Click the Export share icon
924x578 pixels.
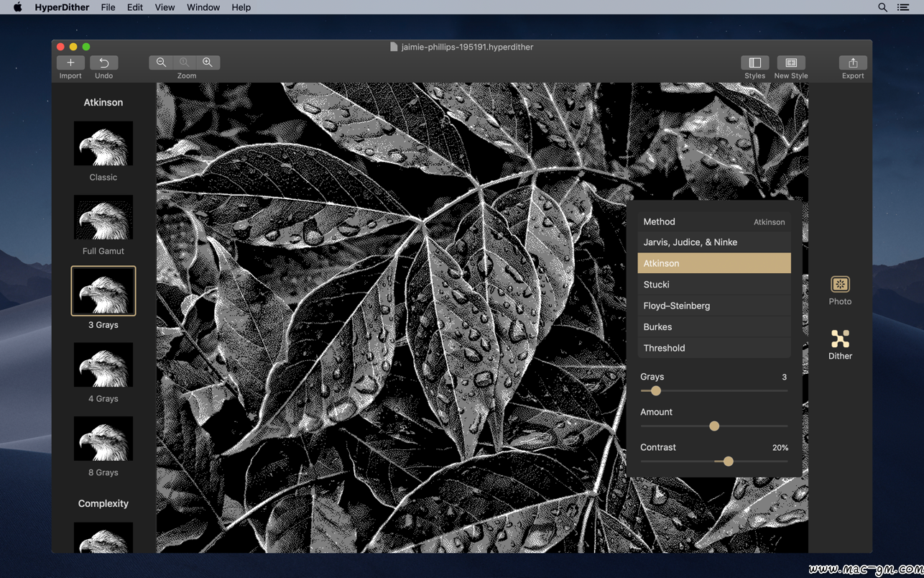pyautogui.click(x=853, y=63)
